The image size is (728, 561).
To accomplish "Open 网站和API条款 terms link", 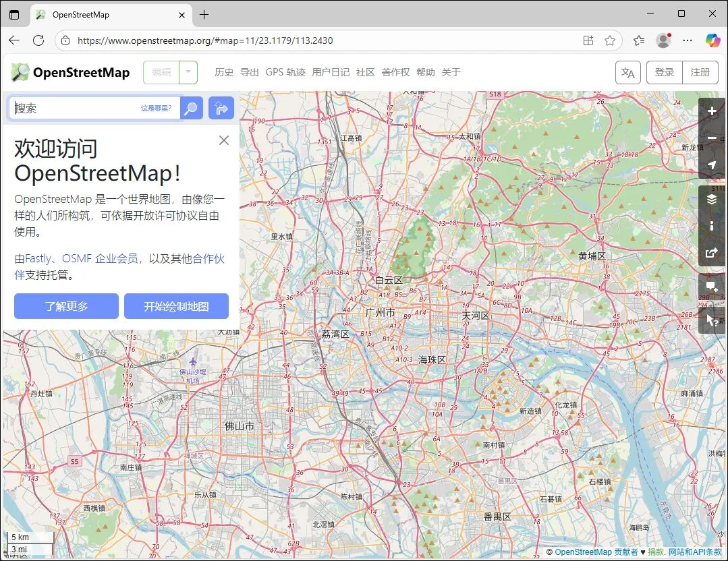I will (x=695, y=552).
